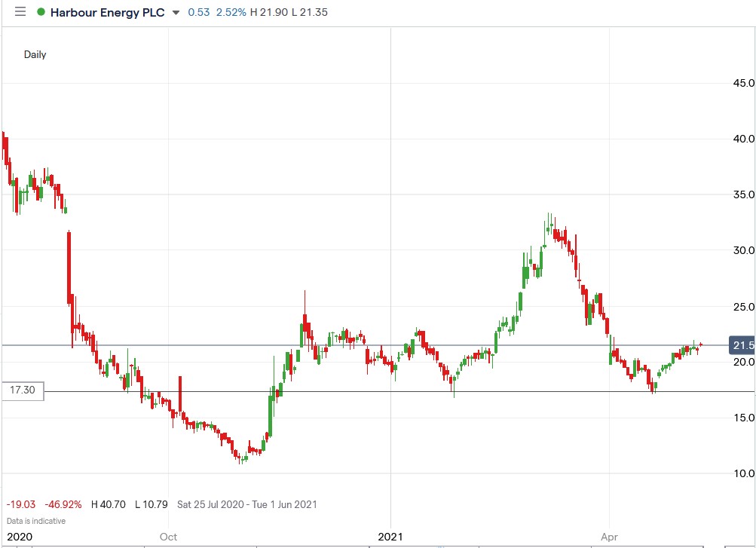Select the 2021 label on the time axis
Screen dimensions: 756x548
(389, 537)
